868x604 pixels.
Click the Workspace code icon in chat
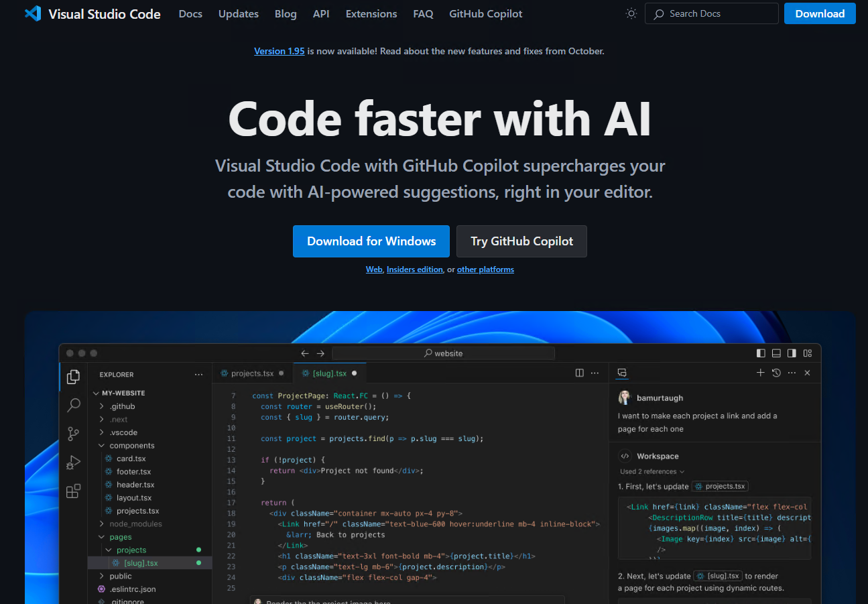(x=625, y=456)
